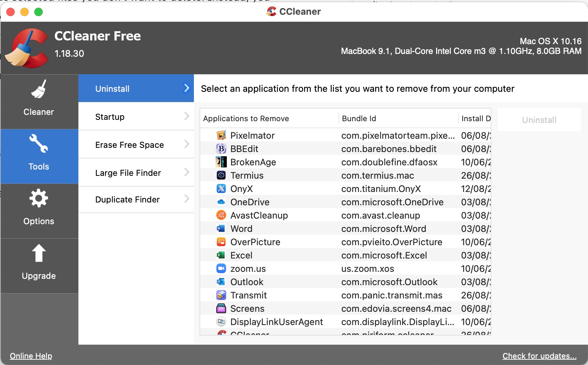Click the Pixelmator application name
This screenshot has height=365, width=588.
pos(252,135)
